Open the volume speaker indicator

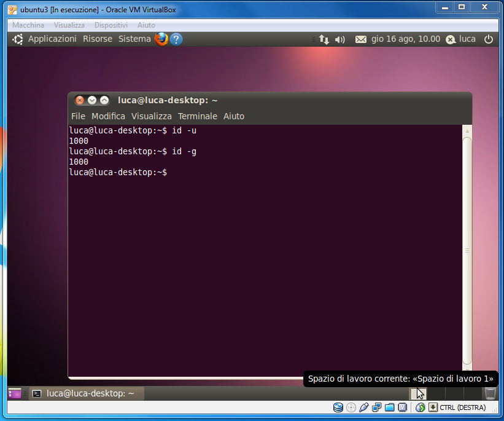click(x=339, y=39)
